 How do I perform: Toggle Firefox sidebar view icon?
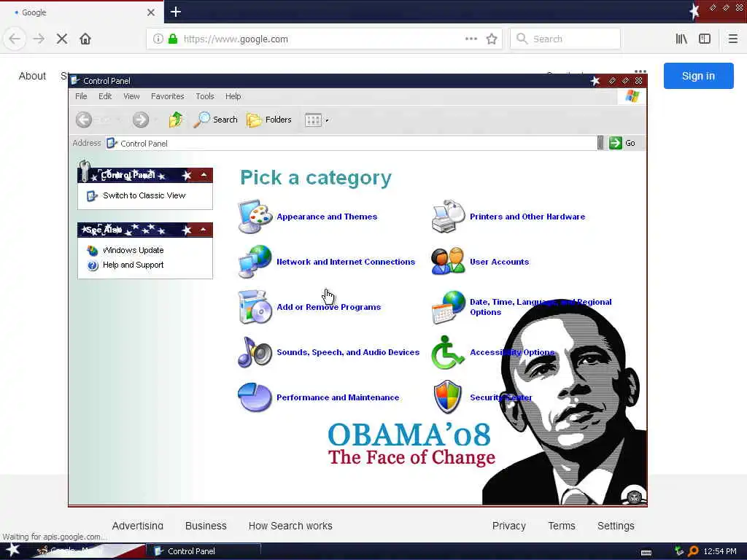[705, 39]
